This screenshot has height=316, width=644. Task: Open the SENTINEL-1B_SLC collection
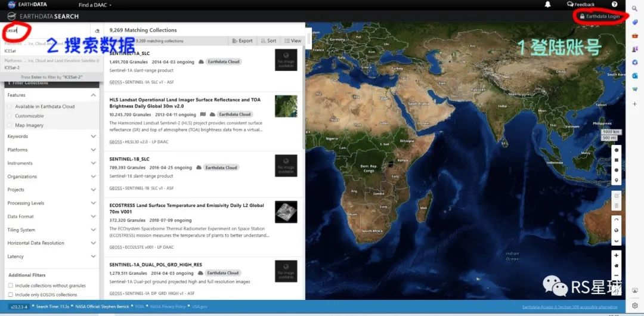pos(129,159)
